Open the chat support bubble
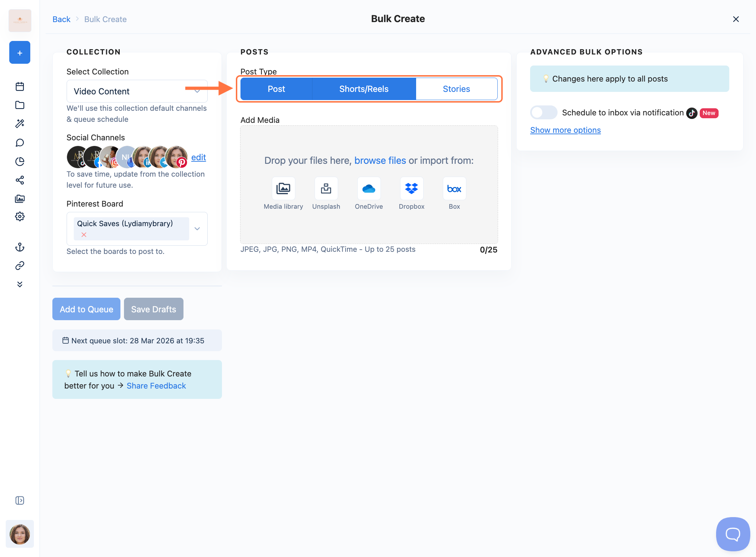The image size is (756, 557). click(x=733, y=534)
